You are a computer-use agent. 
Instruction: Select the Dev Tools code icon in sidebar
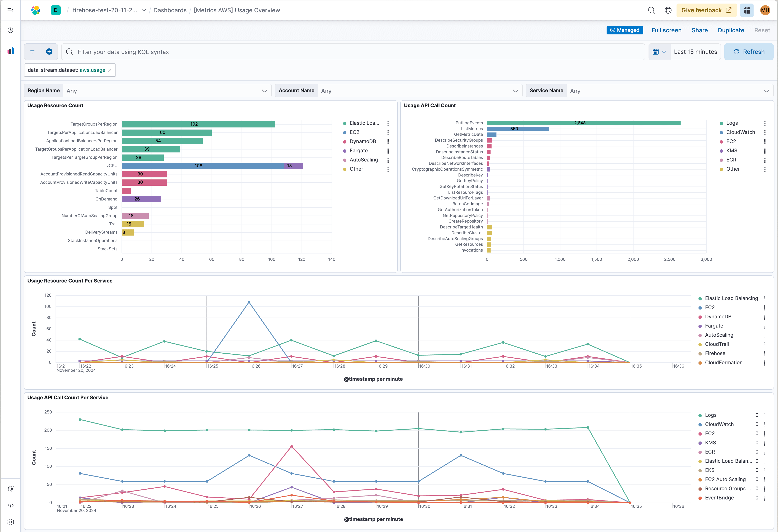click(10, 505)
